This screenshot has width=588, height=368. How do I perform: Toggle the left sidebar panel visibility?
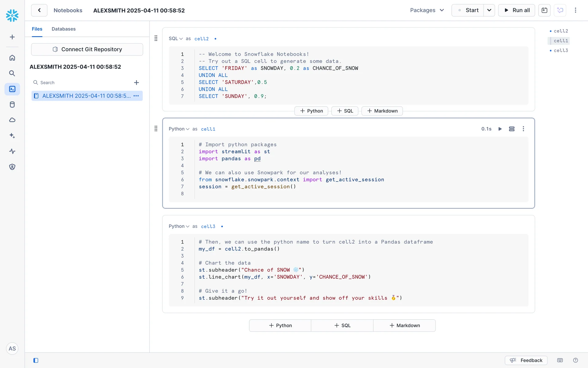36,360
